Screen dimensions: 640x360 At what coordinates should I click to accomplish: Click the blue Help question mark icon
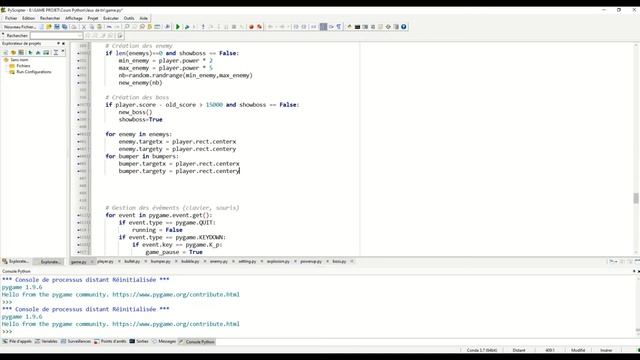click(404, 27)
